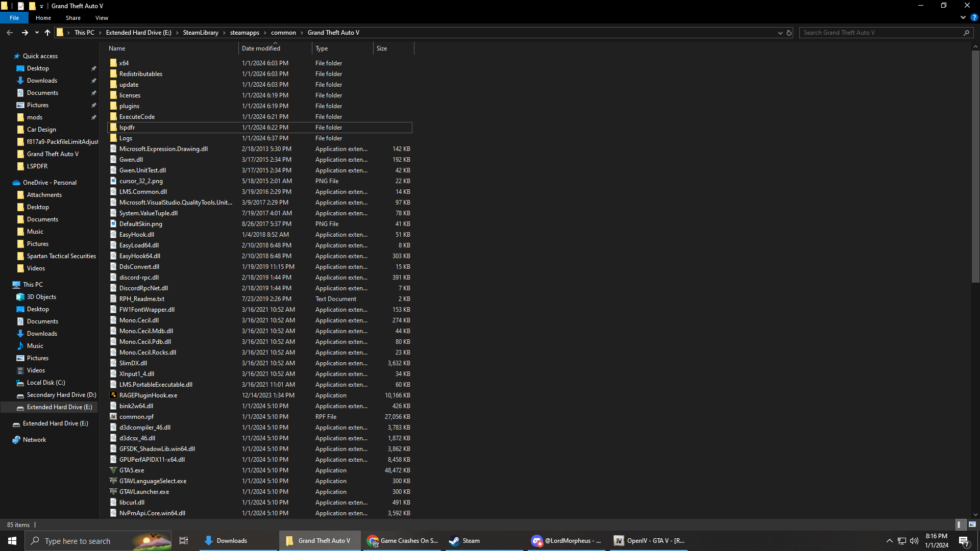Click the RAGEPluginHook.exe file icon

tap(113, 395)
